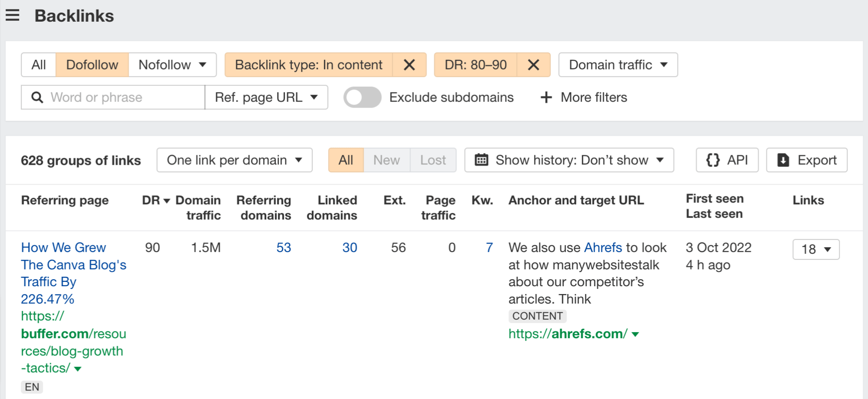Switch to the Lost links tab
The width and height of the screenshot is (868, 399).
click(x=432, y=160)
